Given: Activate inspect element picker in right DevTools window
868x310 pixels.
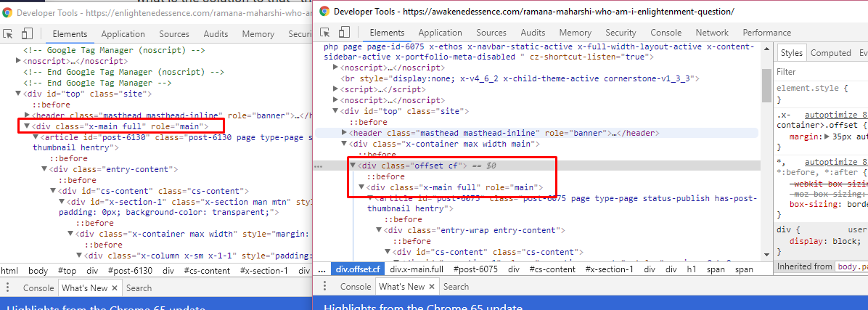Looking at the screenshot, I should pos(324,33).
